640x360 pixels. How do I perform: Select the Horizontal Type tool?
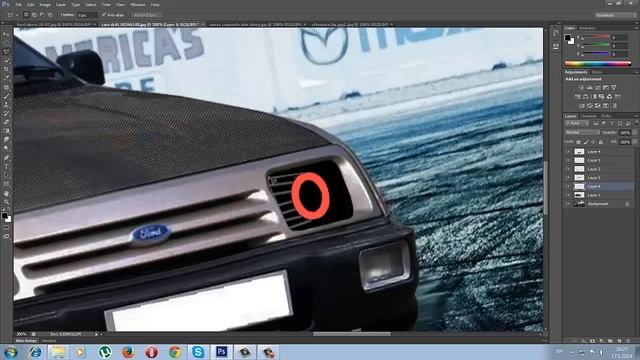click(6, 167)
